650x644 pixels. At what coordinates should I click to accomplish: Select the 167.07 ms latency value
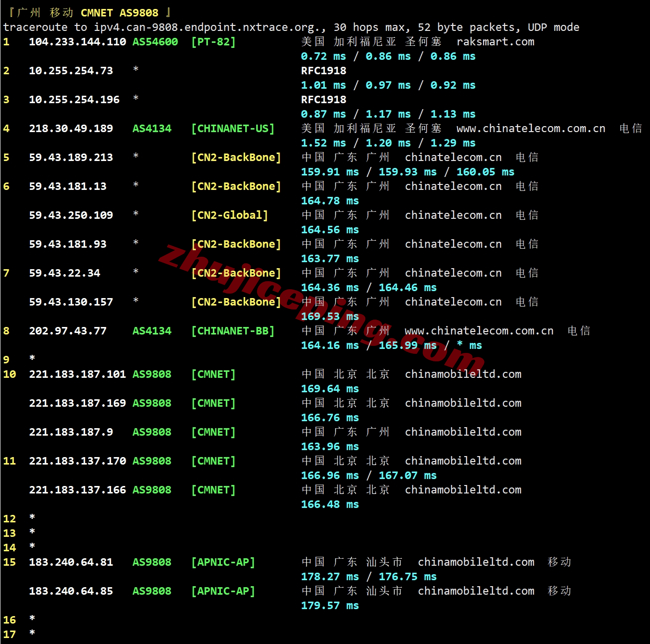point(408,476)
